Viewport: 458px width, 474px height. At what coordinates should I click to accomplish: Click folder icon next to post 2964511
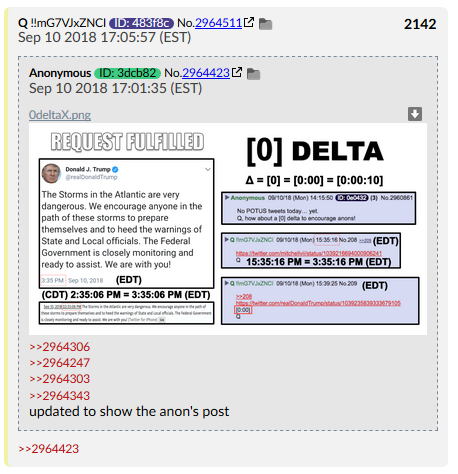point(265,24)
